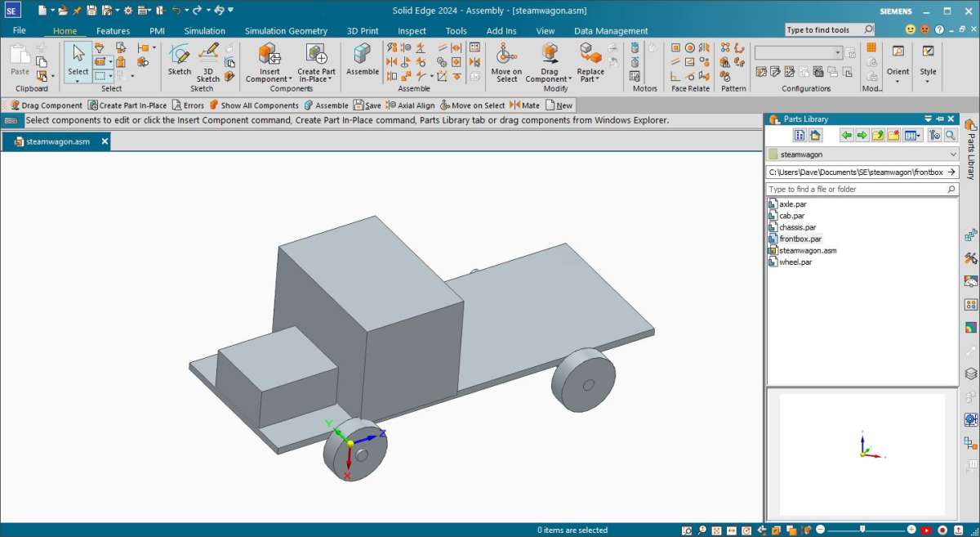Click Show All Components in the command bar
Screen dimensions: 980x537
(254, 105)
